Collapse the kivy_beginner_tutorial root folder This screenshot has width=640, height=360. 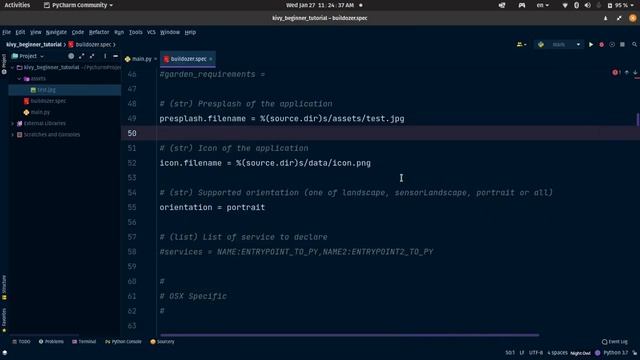(x=13, y=67)
